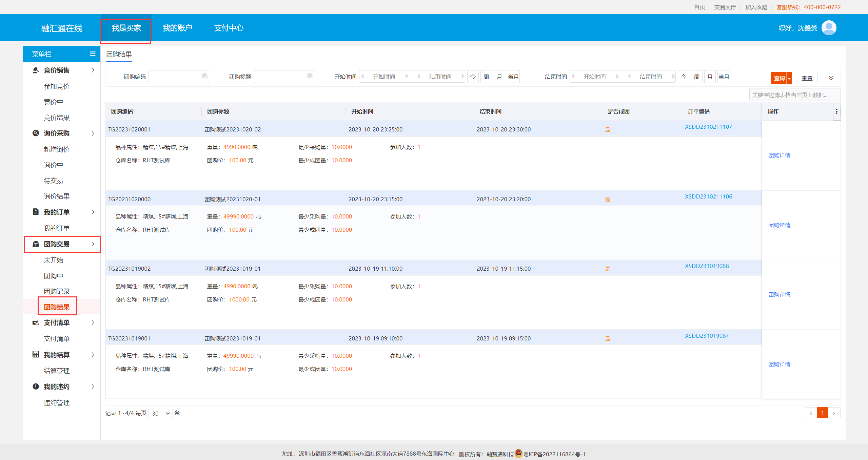Open order link XSDD2310211107

click(x=708, y=127)
